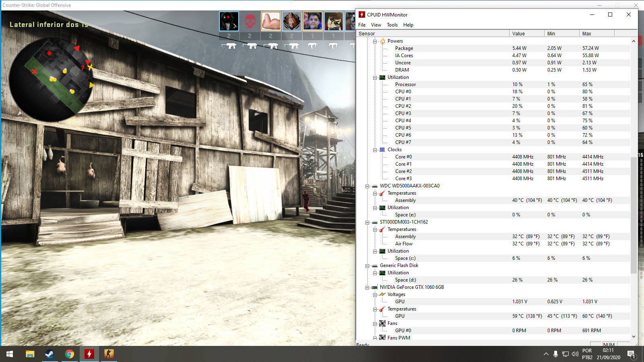Select the GPU #0 fan row
644x362 pixels.
493,331
